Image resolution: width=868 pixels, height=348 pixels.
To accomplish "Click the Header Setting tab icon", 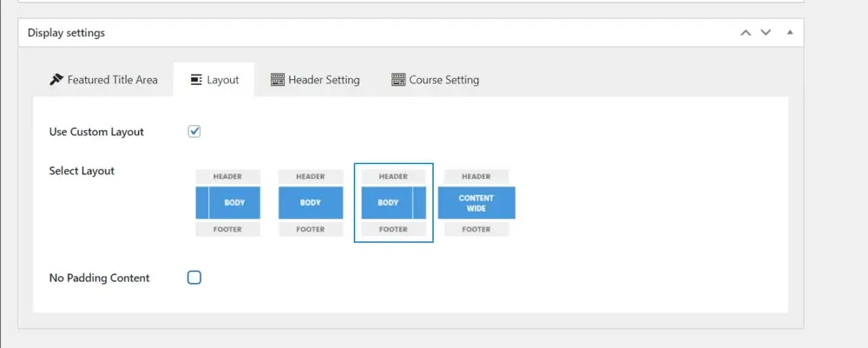I will click(278, 80).
